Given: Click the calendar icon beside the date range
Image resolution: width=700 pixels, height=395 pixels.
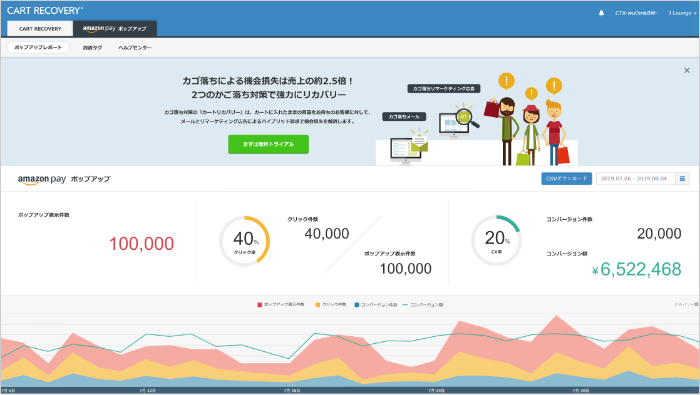Looking at the screenshot, I should point(682,179).
